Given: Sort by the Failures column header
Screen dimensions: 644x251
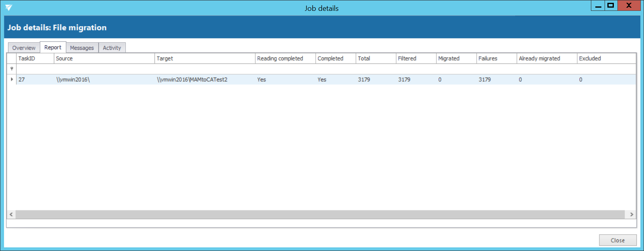Looking at the screenshot, I should (x=496, y=58).
